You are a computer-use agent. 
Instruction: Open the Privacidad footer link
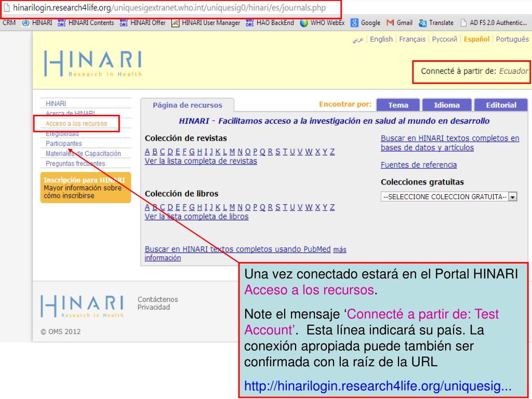pyautogui.click(x=154, y=308)
